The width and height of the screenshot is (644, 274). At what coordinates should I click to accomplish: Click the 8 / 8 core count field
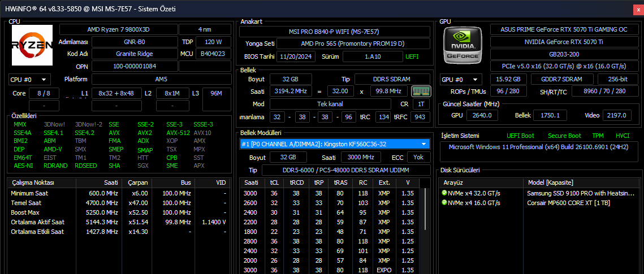[x=44, y=93]
